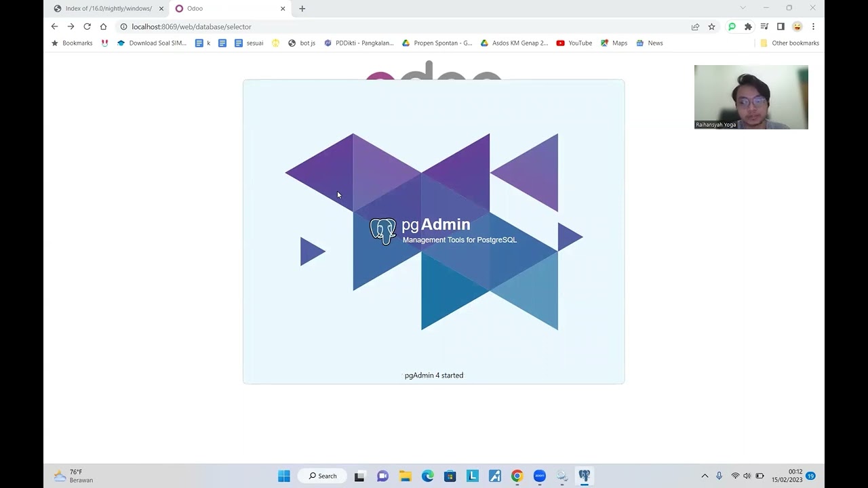This screenshot has height=488, width=868.
Task: Open File Explorer from the taskbar
Action: click(x=405, y=476)
